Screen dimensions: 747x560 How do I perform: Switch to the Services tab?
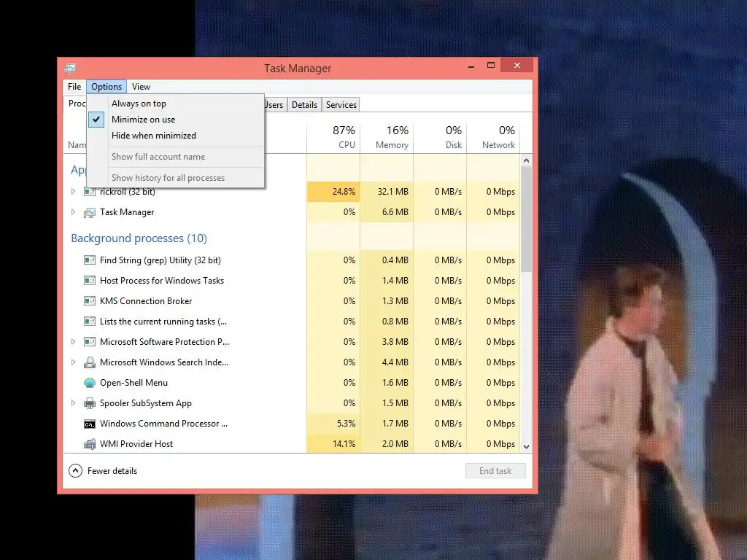[341, 105]
